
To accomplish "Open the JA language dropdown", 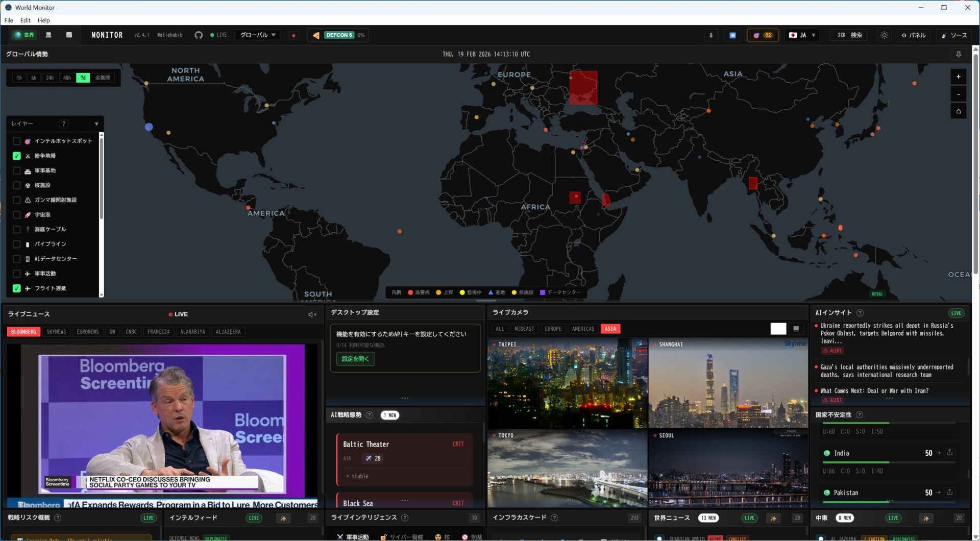I will (x=802, y=35).
